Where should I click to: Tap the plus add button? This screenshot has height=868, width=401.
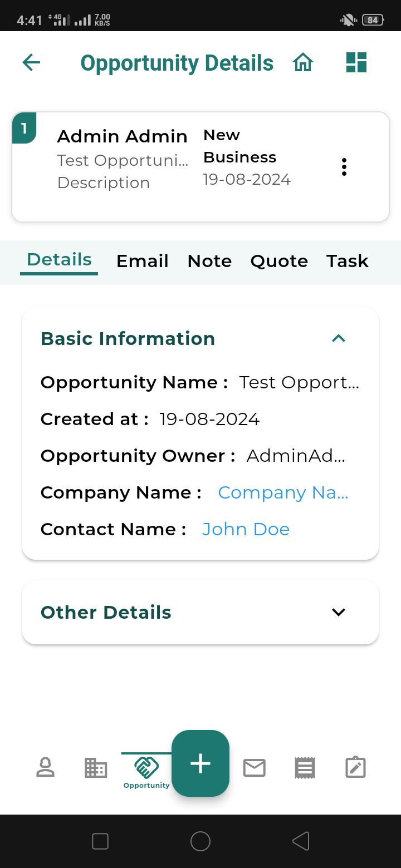pos(200,763)
